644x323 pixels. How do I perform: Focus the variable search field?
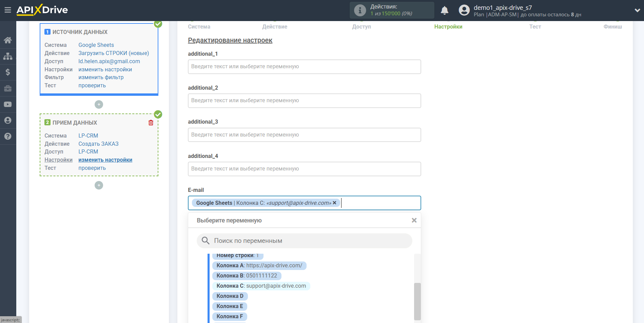click(x=304, y=241)
